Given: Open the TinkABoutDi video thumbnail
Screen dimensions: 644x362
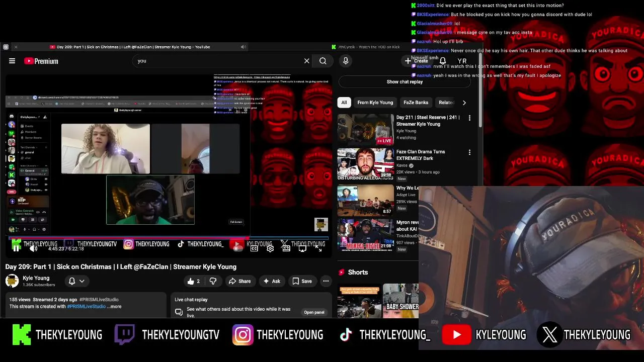Looking at the screenshot, I should tap(366, 234).
